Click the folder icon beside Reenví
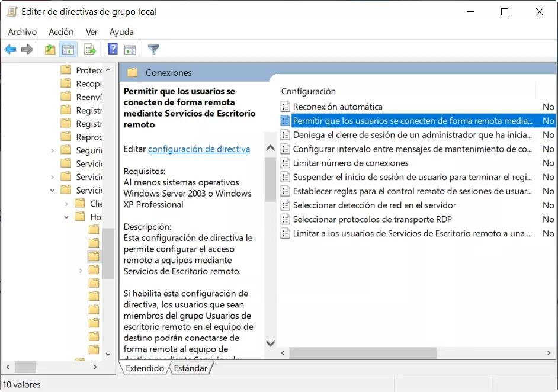 tap(66, 97)
